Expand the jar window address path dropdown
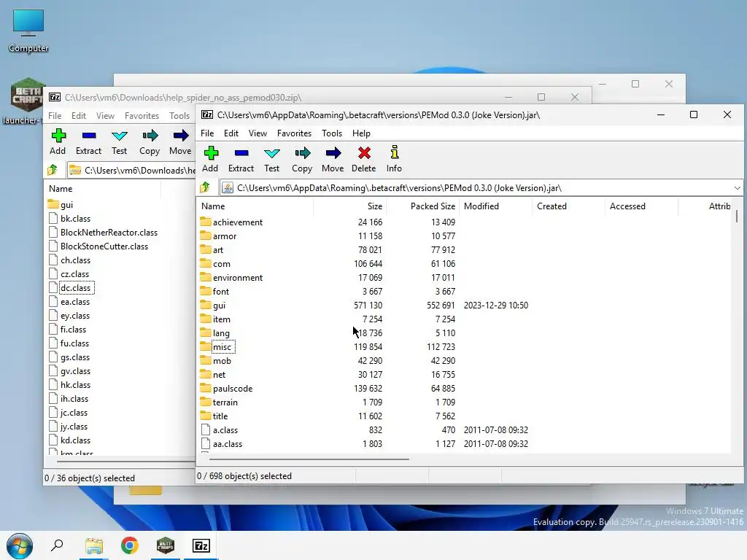The height and width of the screenshot is (560, 747). [x=737, y=187]
